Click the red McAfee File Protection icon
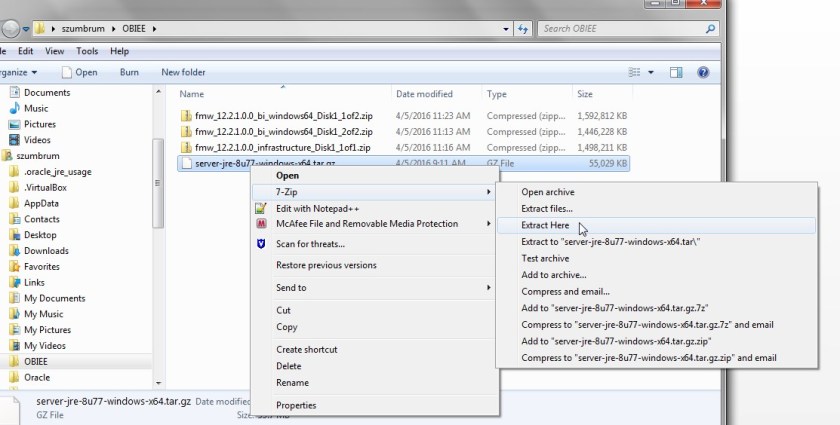Screen dimensions: 840x425 (x=260, y=224)
